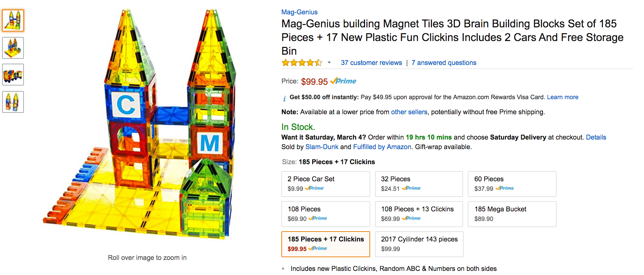The width and height of the screenshot is (644, 275).
Task: Select the 32 Pieces size option
Action: click(419, 184)
